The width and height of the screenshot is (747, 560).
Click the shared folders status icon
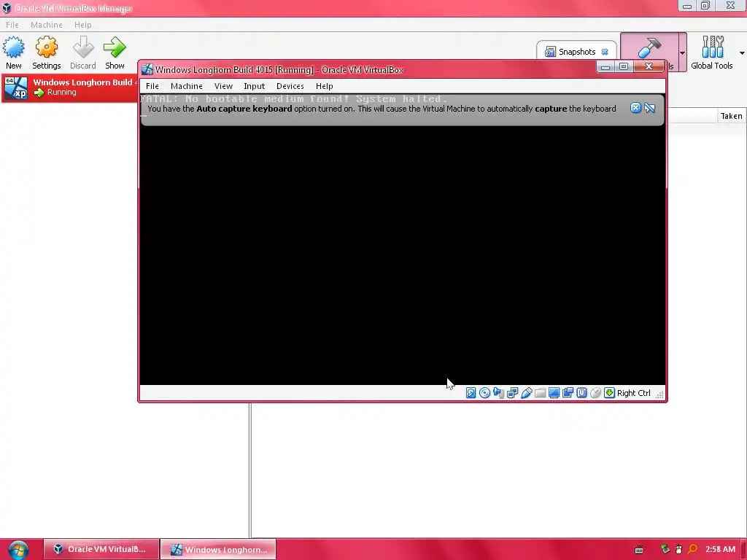tap(540, 393)
